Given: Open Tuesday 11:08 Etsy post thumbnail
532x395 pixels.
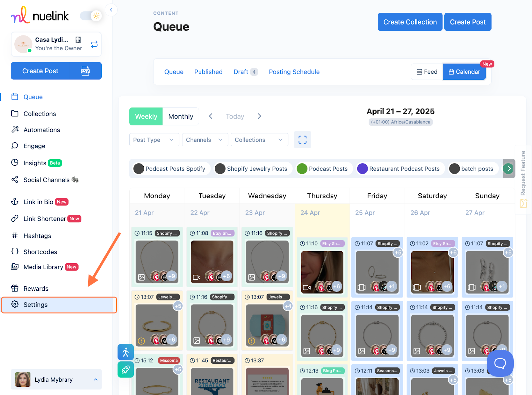Looking at the screenshot, I should coord(212,262).
